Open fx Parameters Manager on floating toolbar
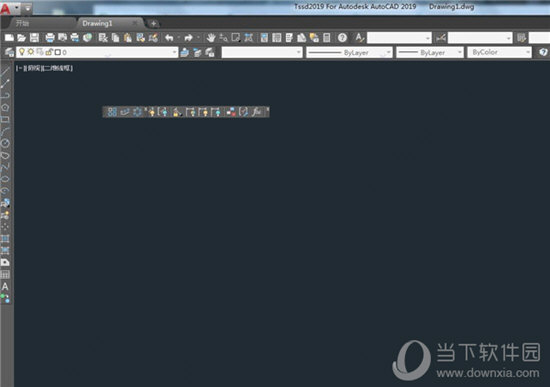Viewport: 550px width, 387px height. (257, 112)
